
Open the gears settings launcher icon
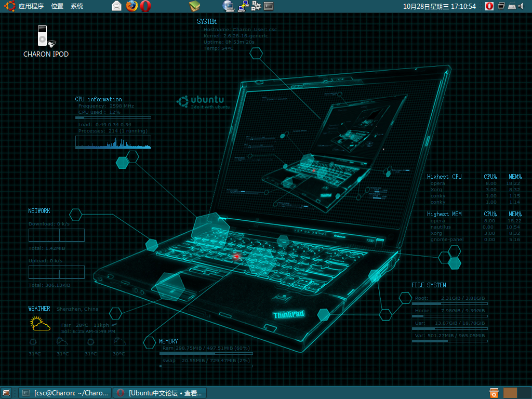(256, 6)
